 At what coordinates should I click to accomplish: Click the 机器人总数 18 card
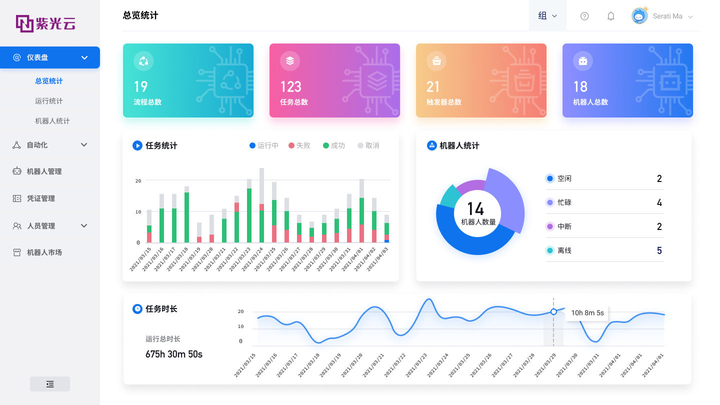coord(627,80)
